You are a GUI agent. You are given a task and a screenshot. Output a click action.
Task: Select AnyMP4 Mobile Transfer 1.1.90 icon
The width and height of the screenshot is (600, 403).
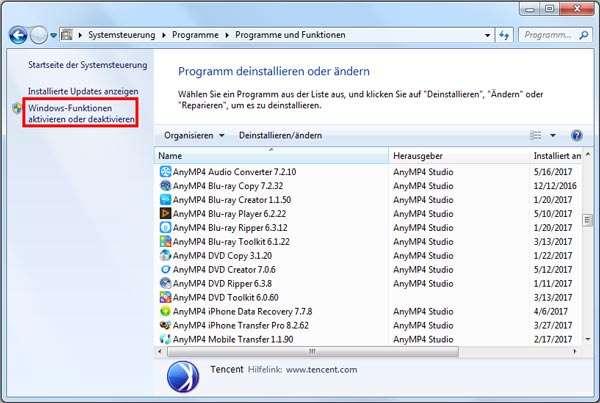coord(165,339)
